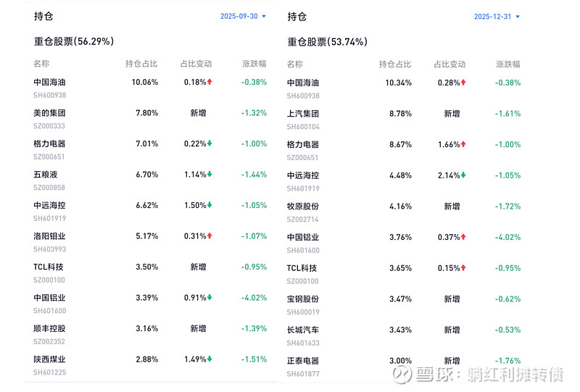Click the red up arrow beside 0.18%
The image size is (580, 392).
coord(210,82)
